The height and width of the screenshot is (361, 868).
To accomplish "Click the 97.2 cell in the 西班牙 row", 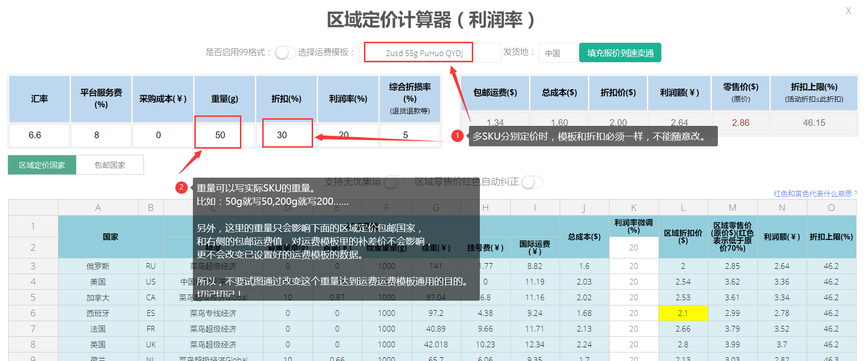I will click(x=436, y=313).
